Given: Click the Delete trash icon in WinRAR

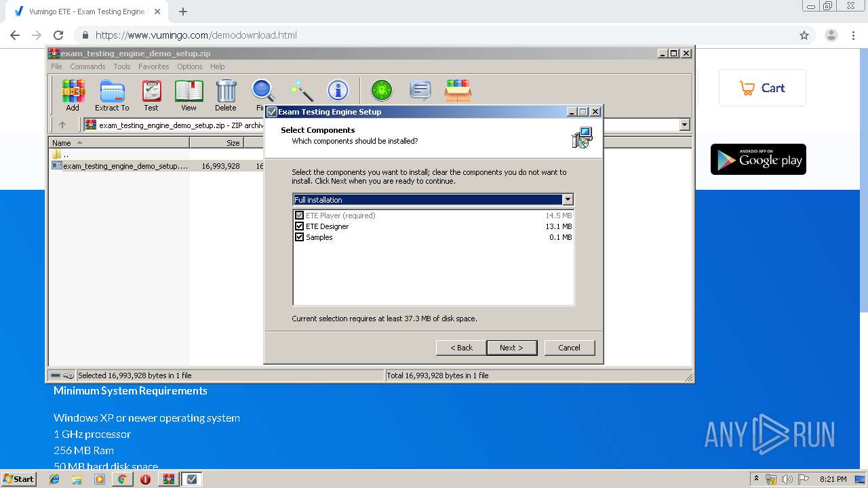Looking at the screenshot, I should coord(226,91).
